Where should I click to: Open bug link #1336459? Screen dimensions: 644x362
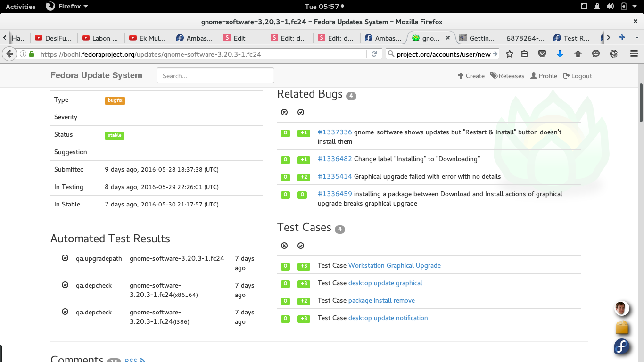pyautogui.click(x=335, y=194)
